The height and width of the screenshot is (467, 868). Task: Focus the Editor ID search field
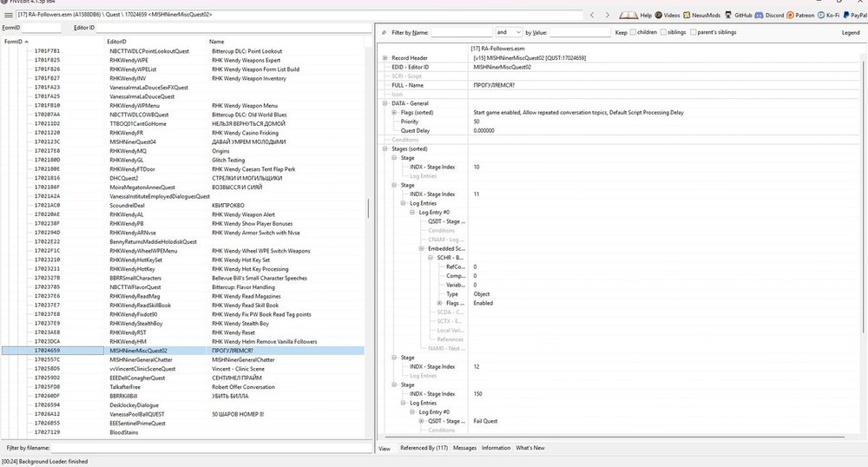tap(233, 27)
